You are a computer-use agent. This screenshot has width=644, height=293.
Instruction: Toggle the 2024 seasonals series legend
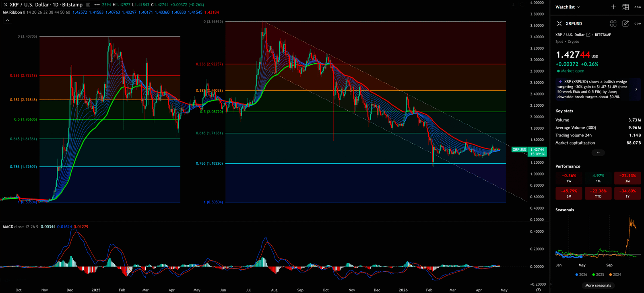click(615, 274)
